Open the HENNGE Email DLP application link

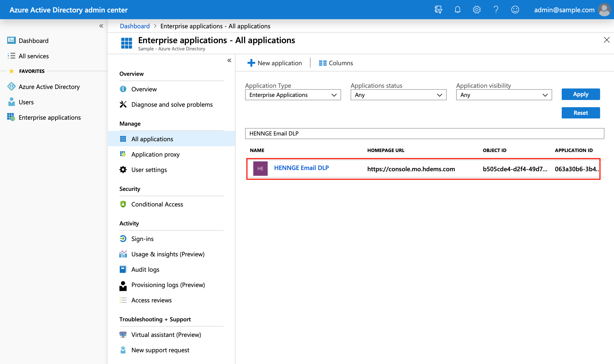(x=301, y=168)
